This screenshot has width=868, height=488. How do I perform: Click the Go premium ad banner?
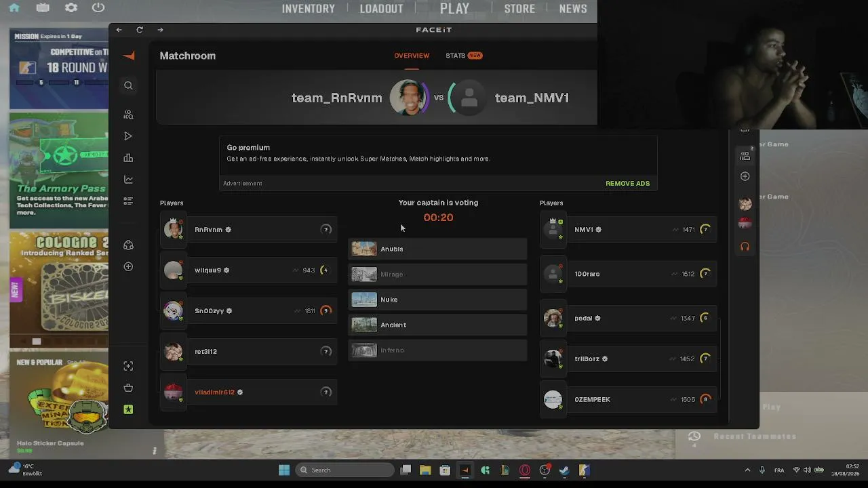click(438, 163)
